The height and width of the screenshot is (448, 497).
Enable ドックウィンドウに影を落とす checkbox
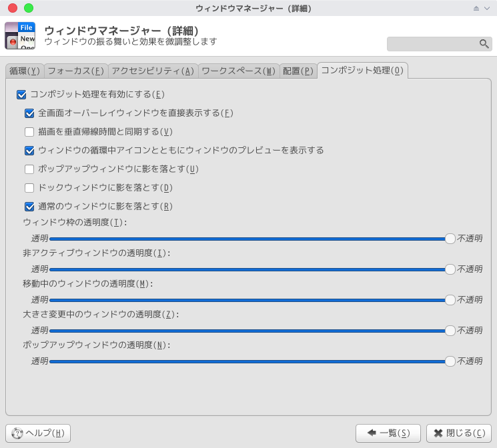tap(29, 188)
